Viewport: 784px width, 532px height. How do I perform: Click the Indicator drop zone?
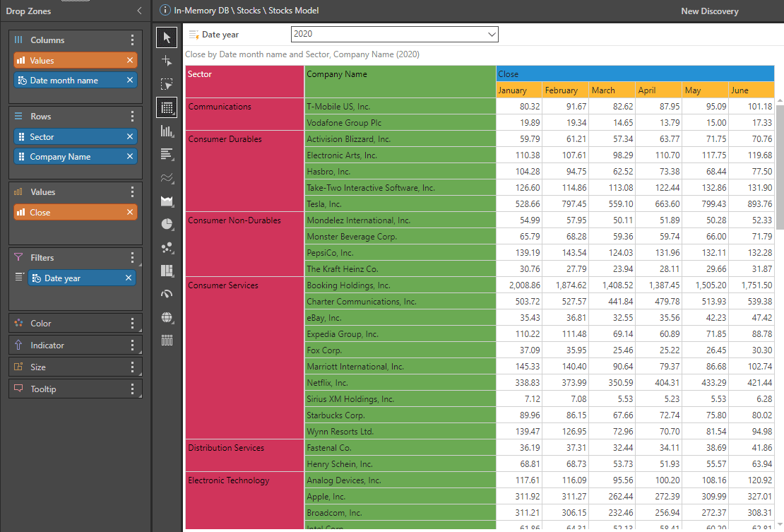[x=75, y=345]
